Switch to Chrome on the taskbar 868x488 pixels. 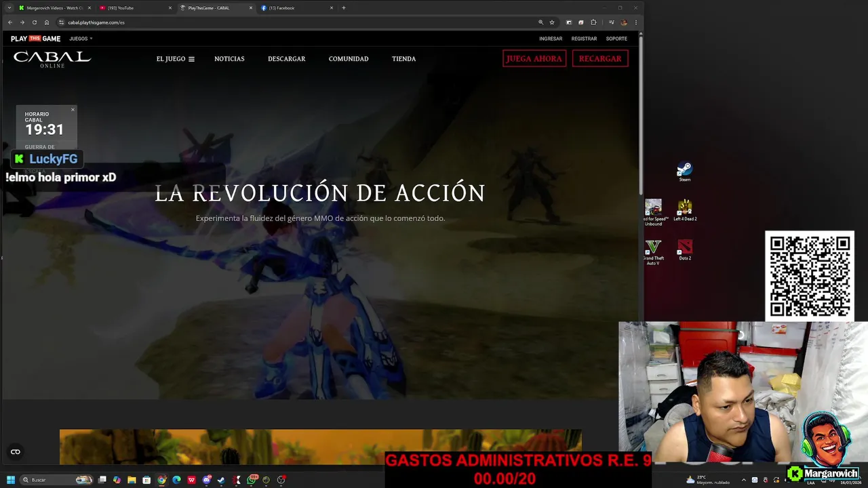[x=161, y=480]
